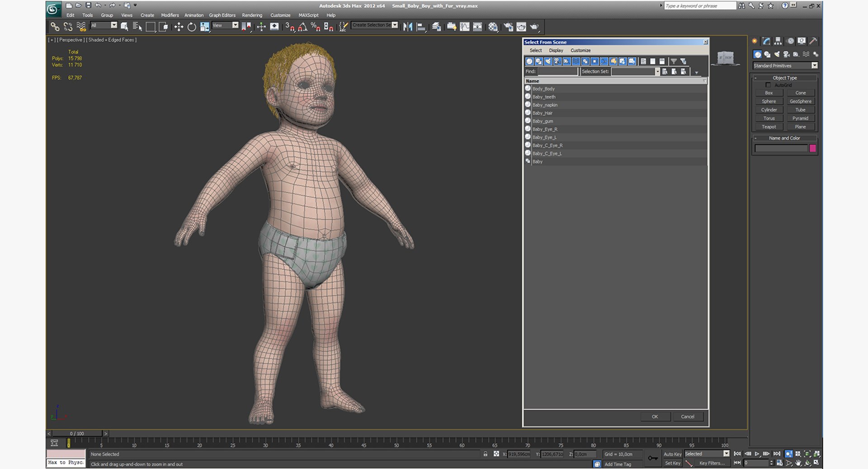
Task: Switch to the Utilities command panel tab
Action: point(813,41)
